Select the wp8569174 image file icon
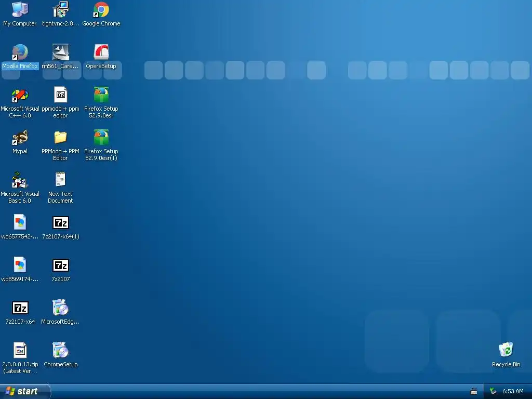 pyautogui.click(x=20, y=265)
